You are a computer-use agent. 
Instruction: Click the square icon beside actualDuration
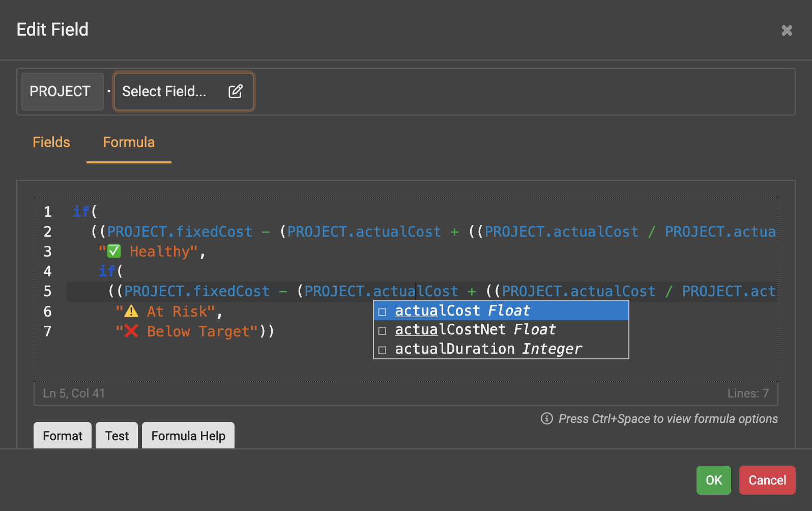(383, 350)
